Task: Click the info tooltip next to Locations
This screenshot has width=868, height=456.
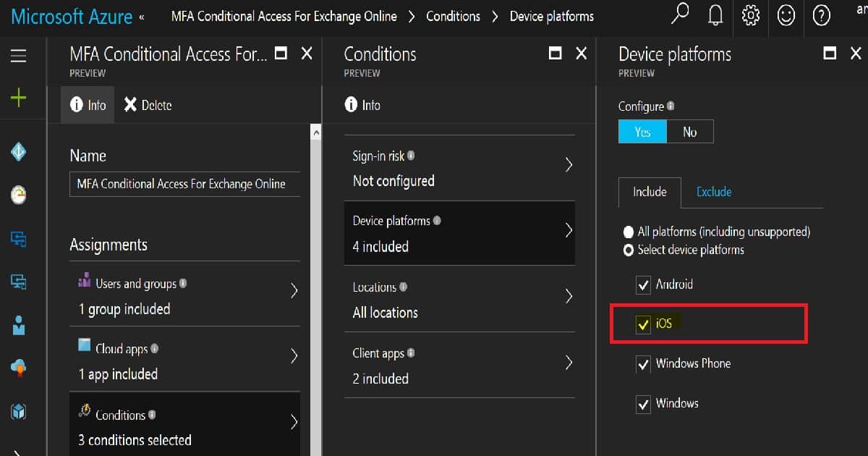Action: pyautogui.click(x=403, y=287)
